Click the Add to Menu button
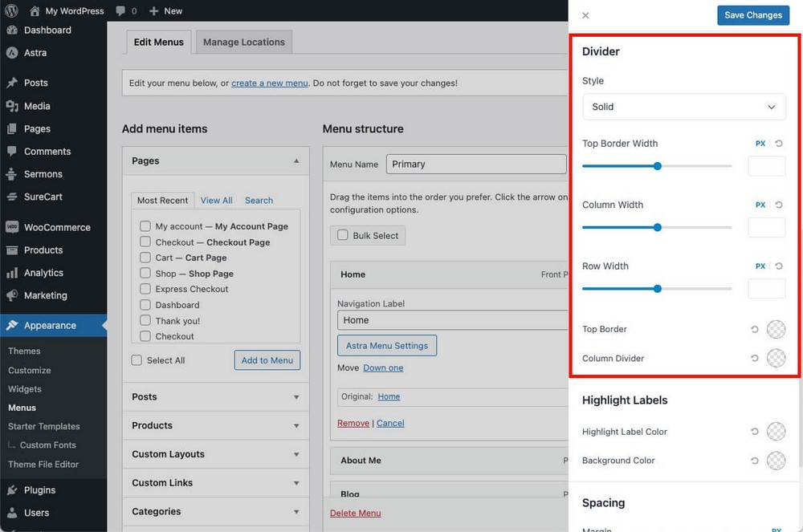 [267, 360]
